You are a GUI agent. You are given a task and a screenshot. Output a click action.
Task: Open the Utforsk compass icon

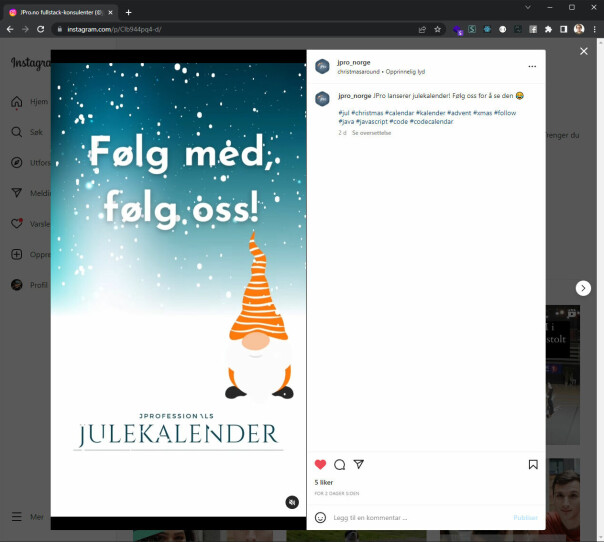17,163
